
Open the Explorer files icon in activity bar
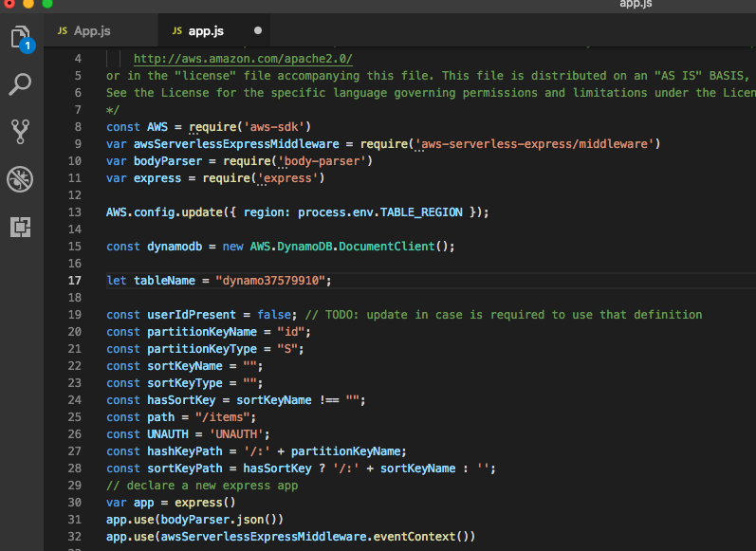(x=20, y=37)
